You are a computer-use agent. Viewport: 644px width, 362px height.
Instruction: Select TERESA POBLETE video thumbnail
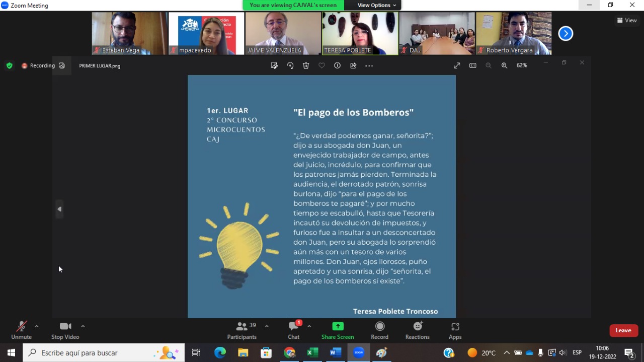[360, 33]
